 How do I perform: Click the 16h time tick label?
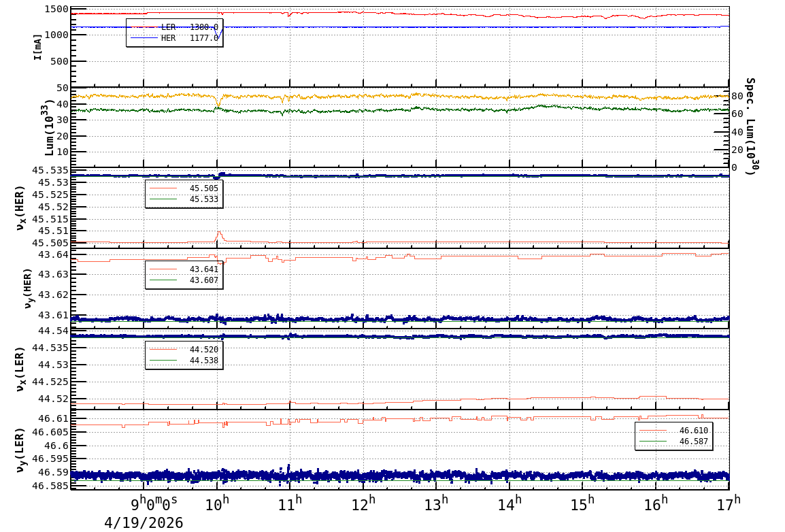[x=655, y=503]
